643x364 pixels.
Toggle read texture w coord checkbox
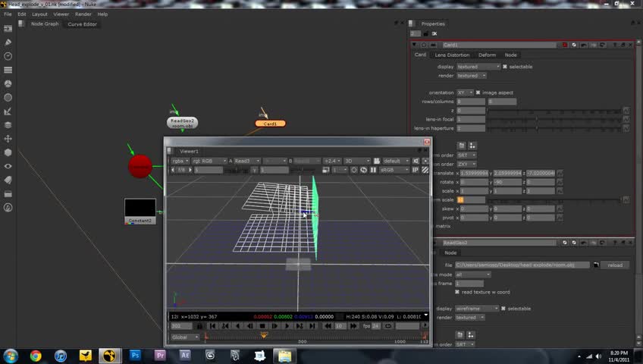[x=456, y=292]
